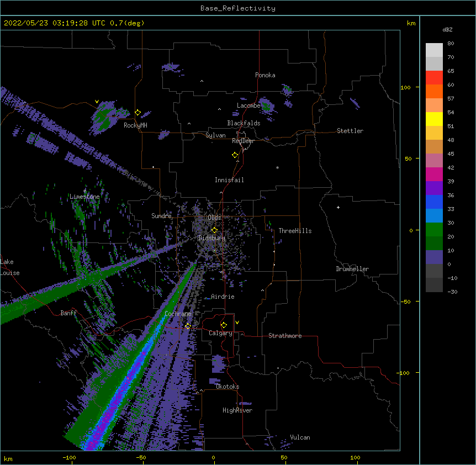Click the yellow diamond marker above Calgary
The width and height of the screenshot is (476, 465).
tap(224, 325)
